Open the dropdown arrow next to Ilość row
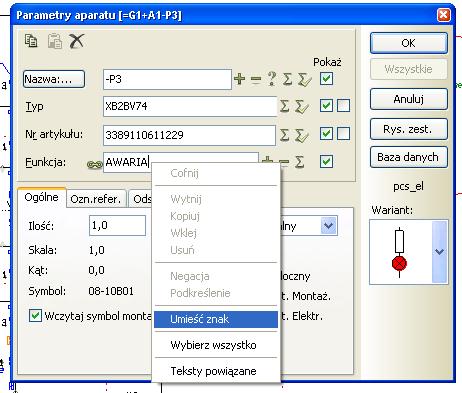Image resolution: width=462 pixels, height=393 pixels. 329,226
